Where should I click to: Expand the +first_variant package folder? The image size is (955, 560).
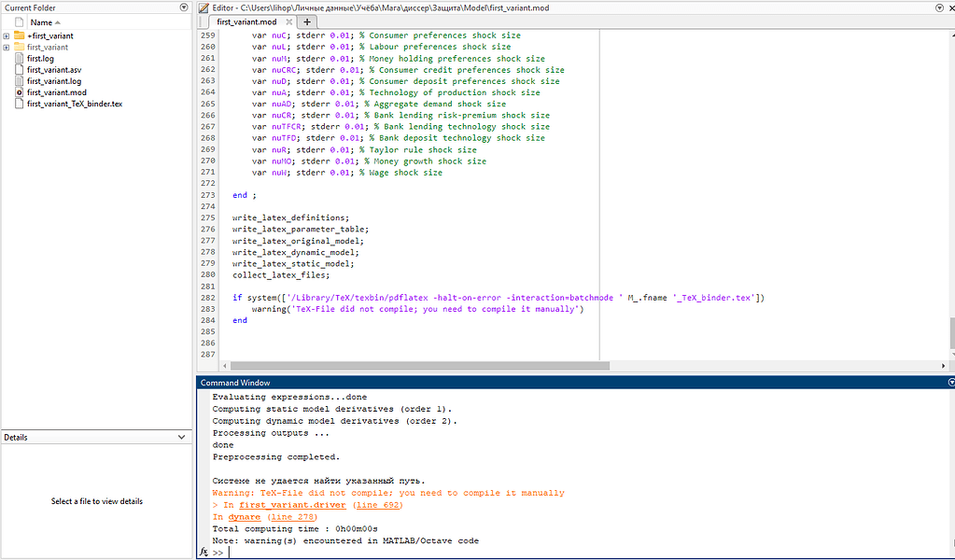point(7,35)
